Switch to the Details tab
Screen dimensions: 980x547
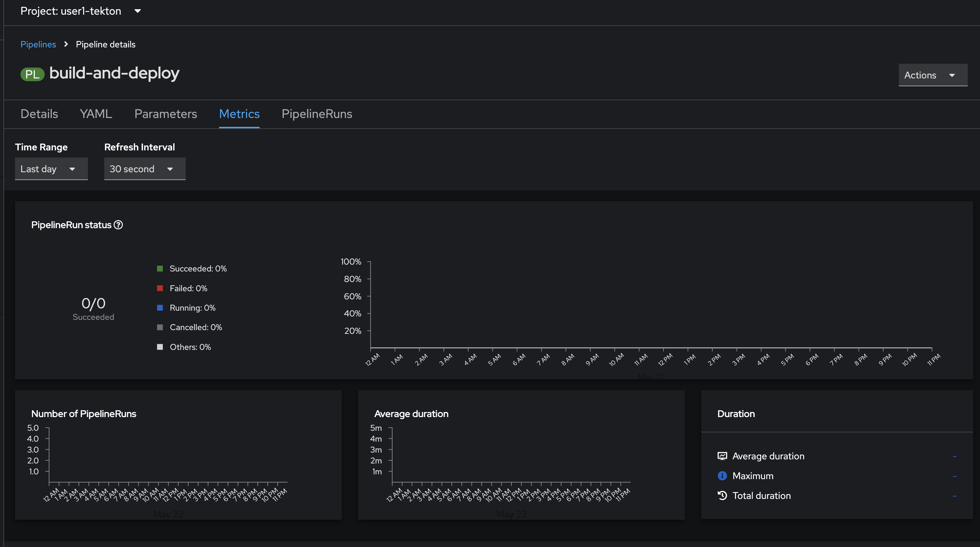coord(39,114)
